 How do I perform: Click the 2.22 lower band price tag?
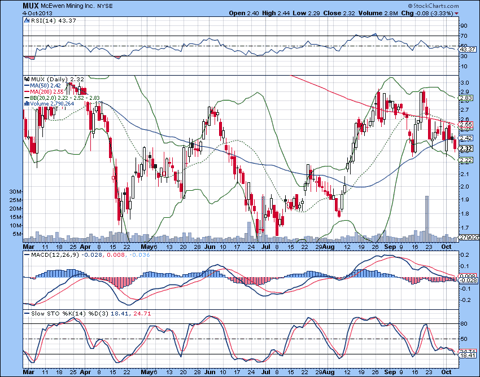466,160
